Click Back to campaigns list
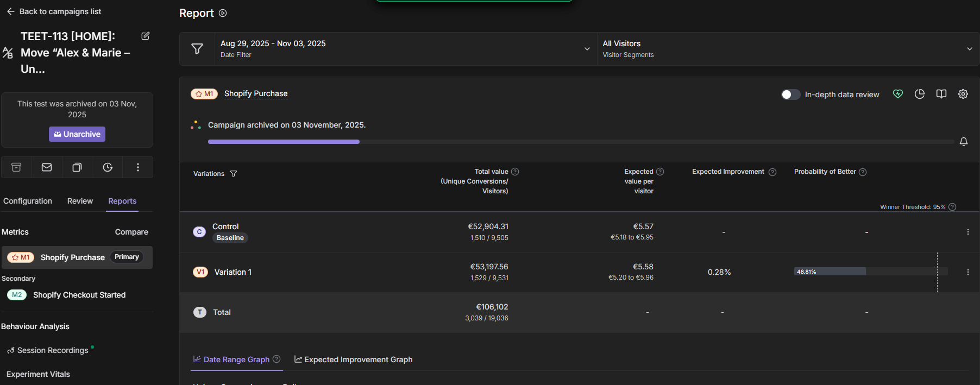Viewport: 980px width, 385px height. (60, 11)
